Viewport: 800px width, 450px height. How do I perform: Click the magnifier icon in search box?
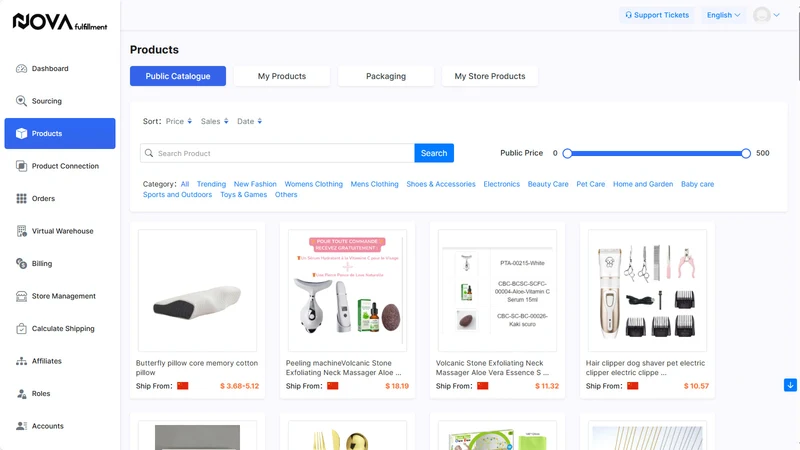[x=149, y=153]
